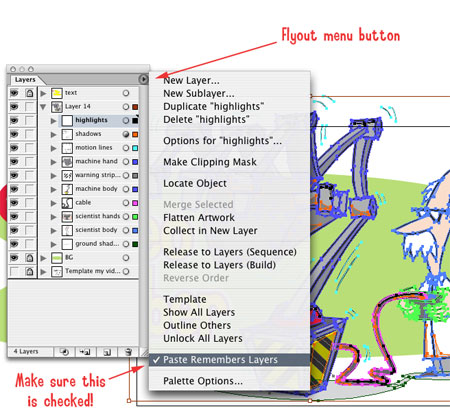The width and height of the screenshot is (450, 420).
Task: Open Palette Options... from the menu
Action: pyautogui.click(x=203, y=381)
